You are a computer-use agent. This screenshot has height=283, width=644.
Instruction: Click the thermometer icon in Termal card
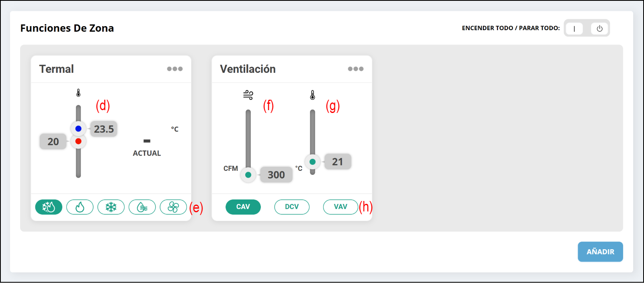coord(78,93)
